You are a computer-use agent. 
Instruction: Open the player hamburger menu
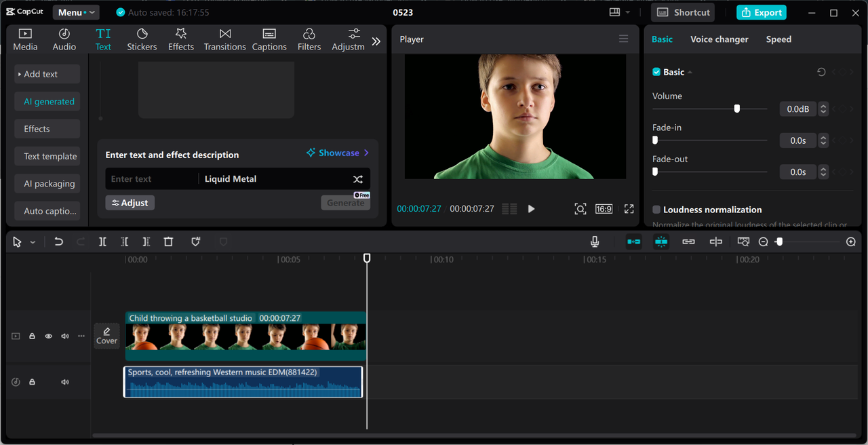[623, 39]
